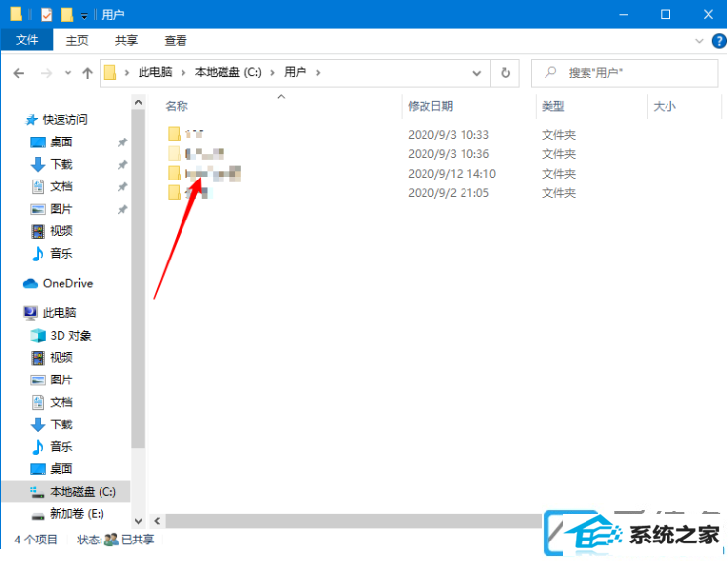Screen dimensions: 728x561
Task: Click the date text 2020/9/12 14:10
Action: (x=451, y=173)
